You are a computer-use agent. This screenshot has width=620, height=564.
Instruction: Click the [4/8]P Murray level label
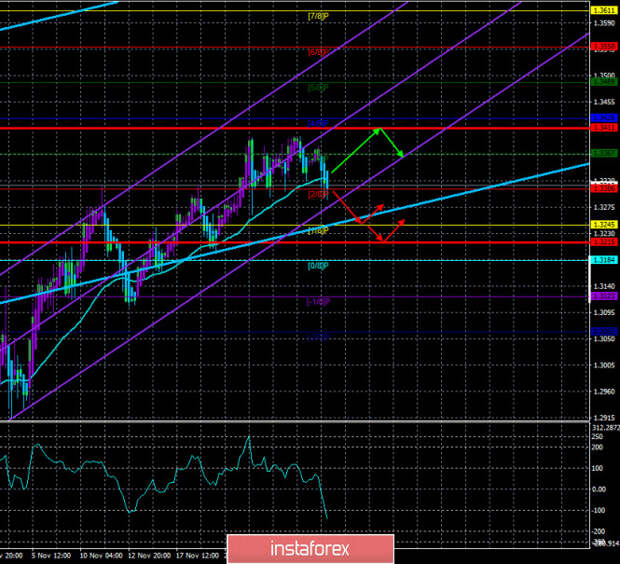point(318,123)
